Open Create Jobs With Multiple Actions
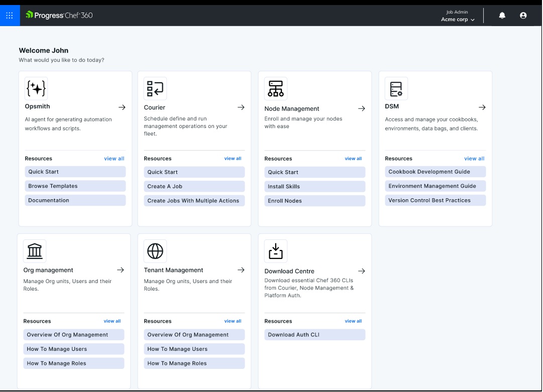The width and height of the screenshot is (543, 392). [194, 201]
